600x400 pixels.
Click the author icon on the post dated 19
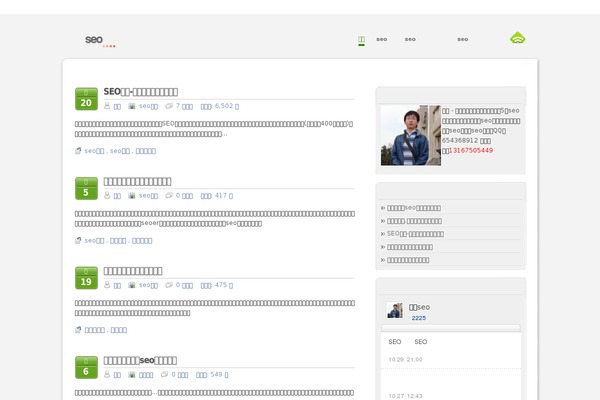107,285
